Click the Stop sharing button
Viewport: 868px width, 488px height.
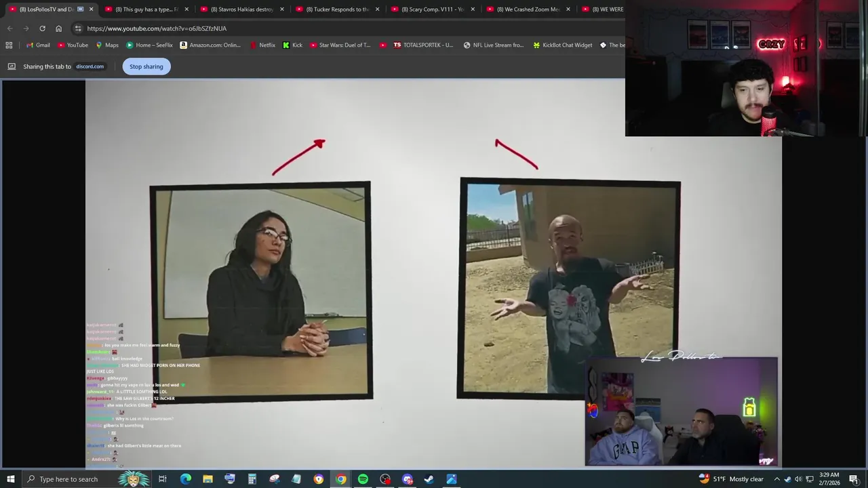[146, 66]
